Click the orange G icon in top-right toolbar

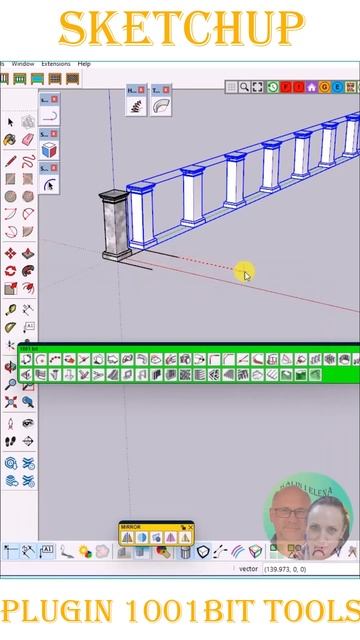[x=324, y=87]
